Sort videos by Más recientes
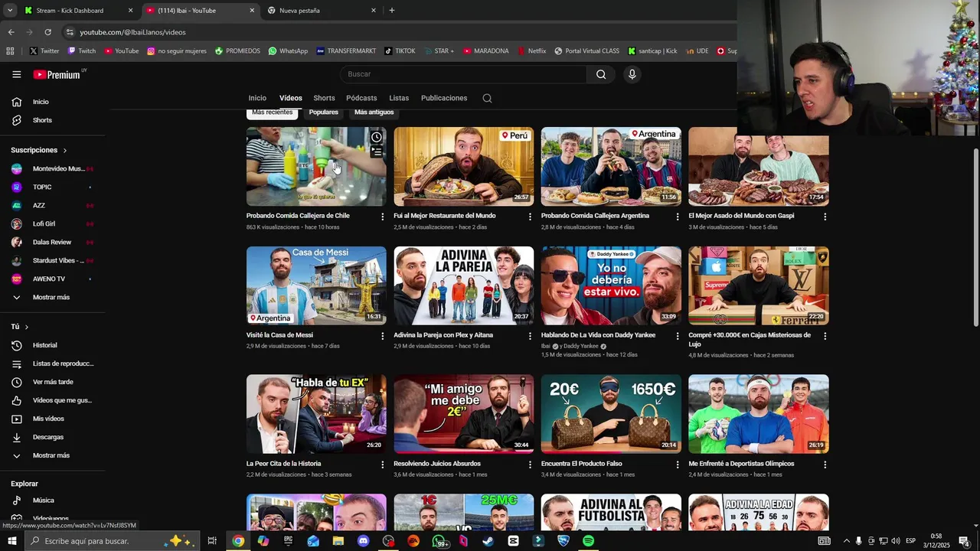The height and width of the screenshot is (551, 980). click(x=273, y=112)
